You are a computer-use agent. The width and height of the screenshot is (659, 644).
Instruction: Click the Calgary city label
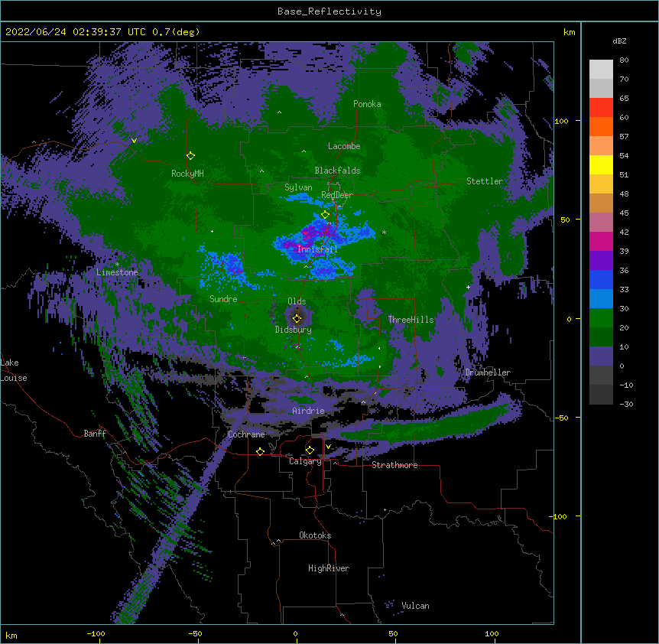tap(306, 461)
